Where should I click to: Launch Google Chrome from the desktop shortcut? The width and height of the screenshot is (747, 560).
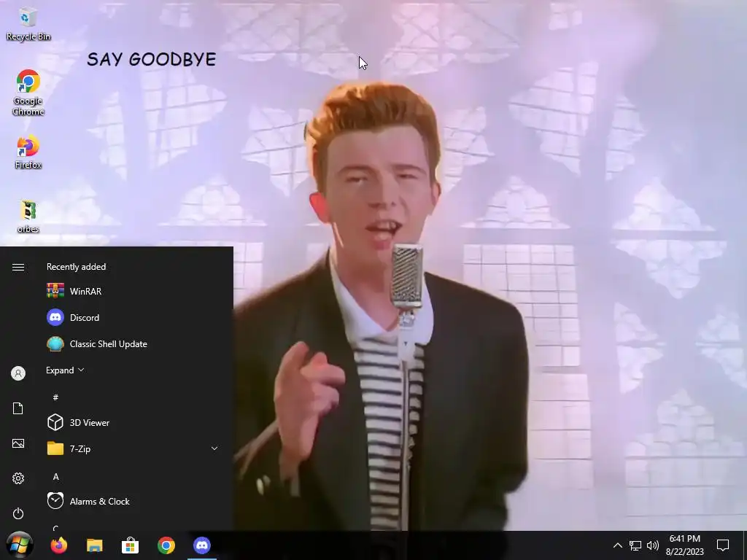[28, 93]
